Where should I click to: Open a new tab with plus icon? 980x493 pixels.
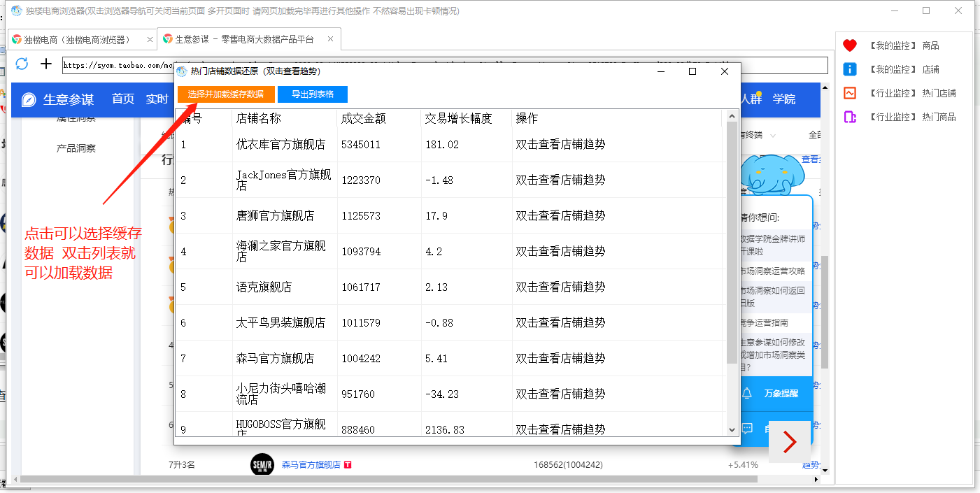[46, 64]
